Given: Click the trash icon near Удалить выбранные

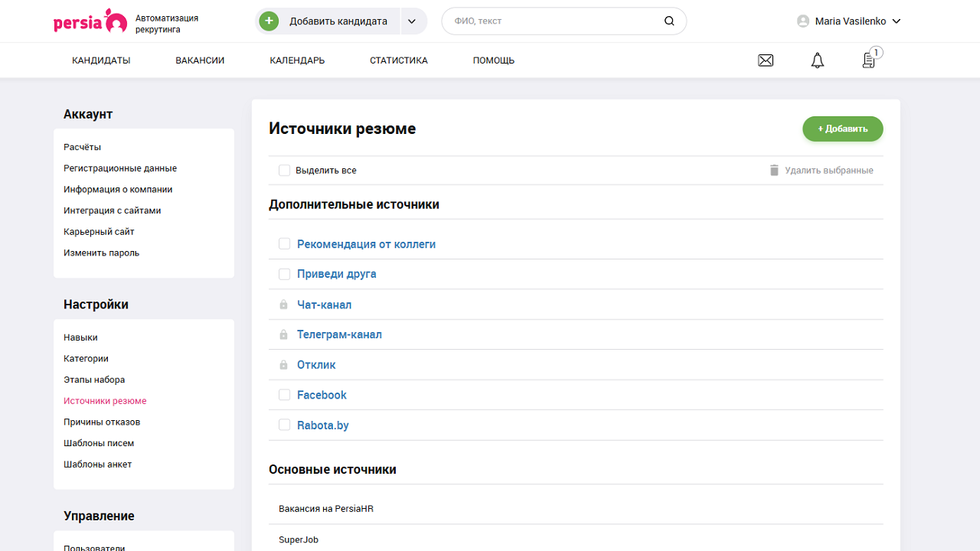Looking at the screenshot, I should coord(774,170).
